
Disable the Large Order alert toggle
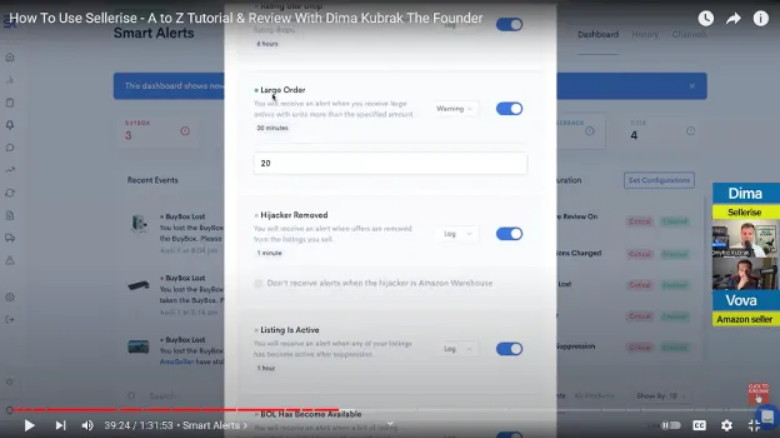(509, 109)
